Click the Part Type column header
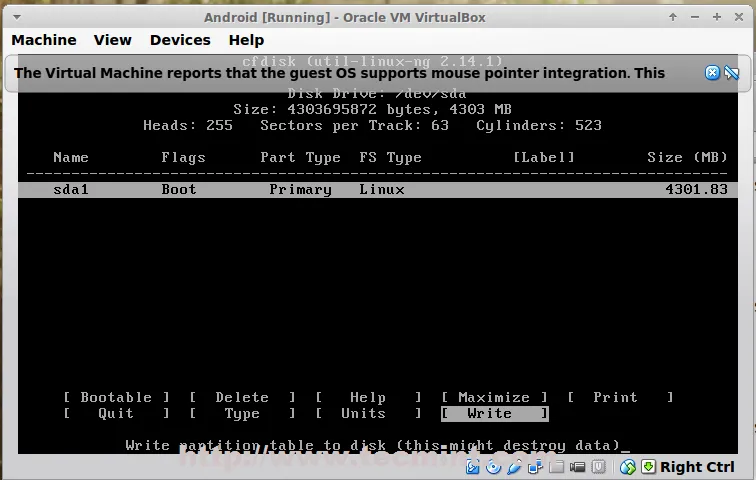 (300, 158)
